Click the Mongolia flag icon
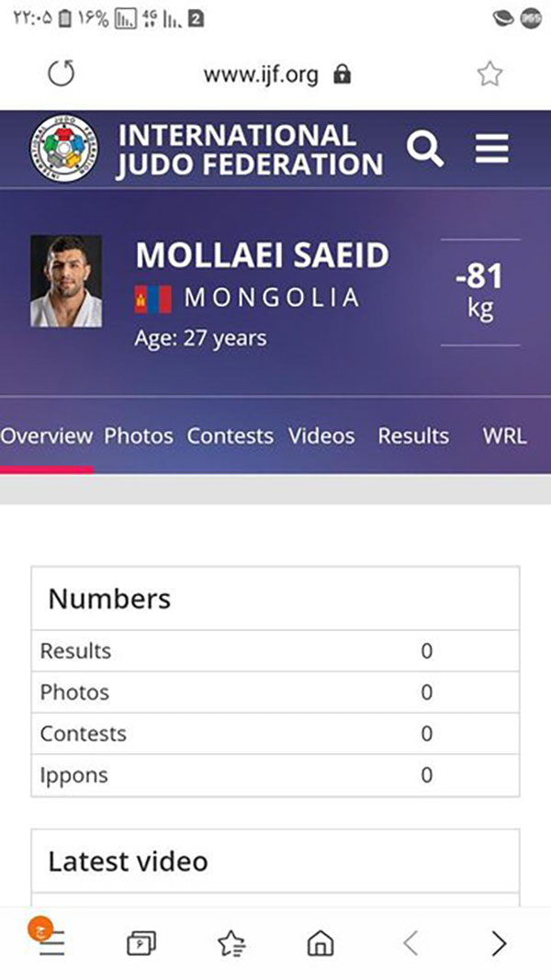The image size is (551, 980). (153, 299)
